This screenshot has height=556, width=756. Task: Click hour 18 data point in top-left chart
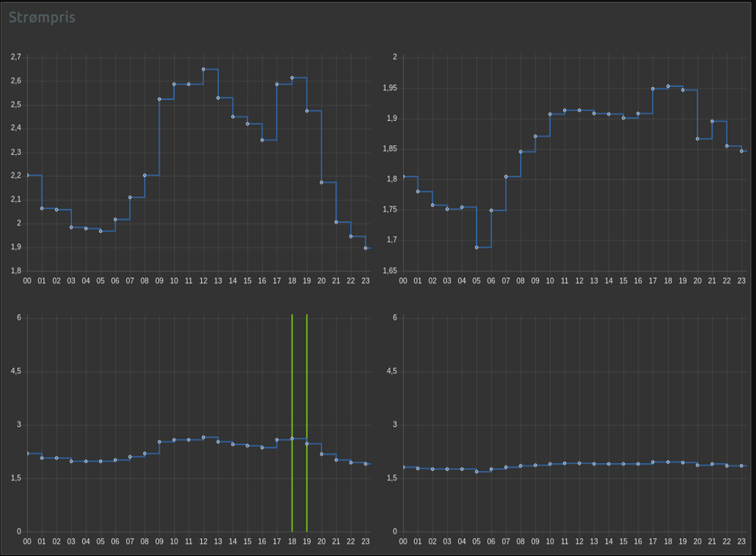292,78
